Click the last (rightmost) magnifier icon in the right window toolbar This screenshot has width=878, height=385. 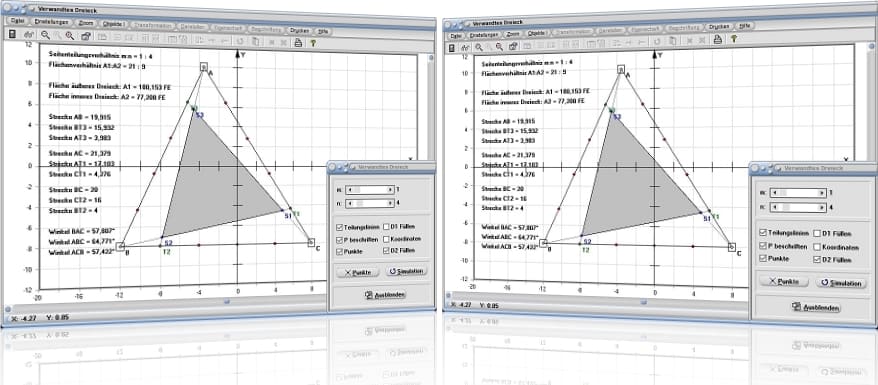[499, 46]
